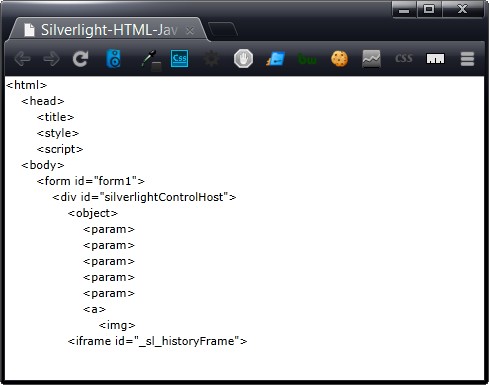Click the silverlightControlHost div line
This screenshot has width=489, height=385.
[x=144, y=197]
